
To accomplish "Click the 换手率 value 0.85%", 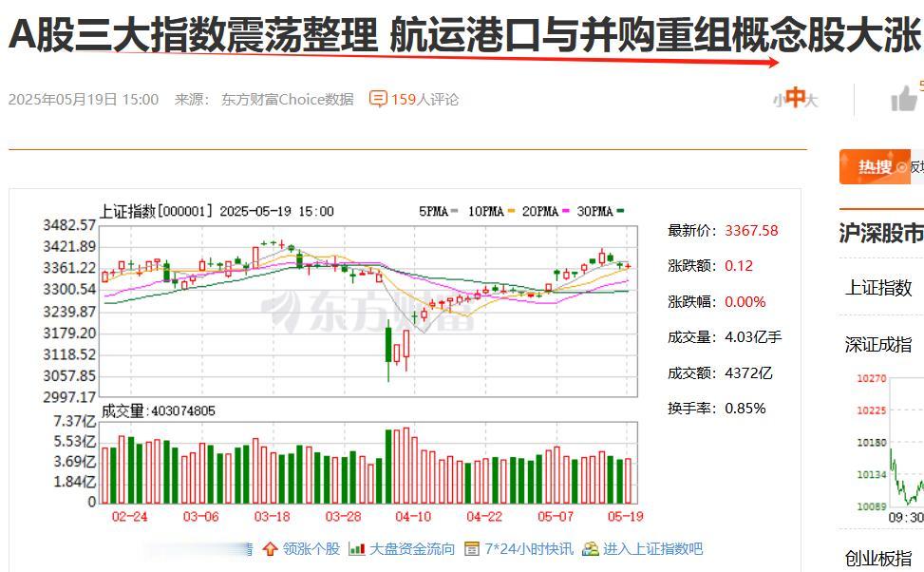I will tap(745, 408).
